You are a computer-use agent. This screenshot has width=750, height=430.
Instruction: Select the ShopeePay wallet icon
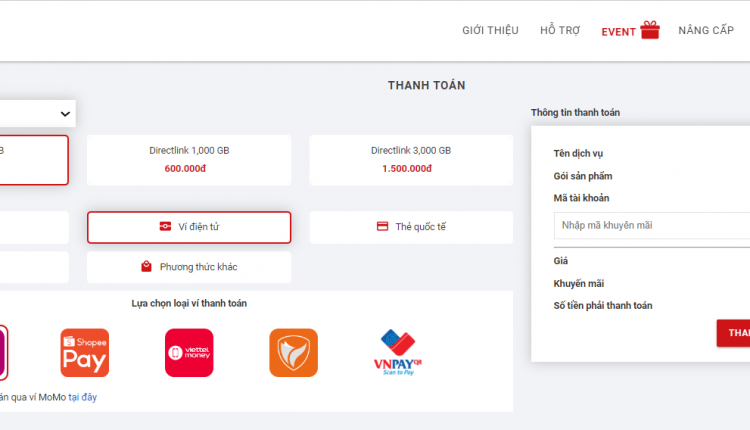(85, 353)
